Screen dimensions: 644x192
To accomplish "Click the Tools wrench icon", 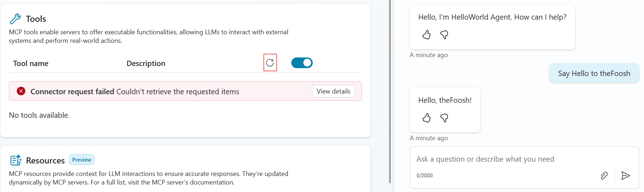I will pos(15,19).
